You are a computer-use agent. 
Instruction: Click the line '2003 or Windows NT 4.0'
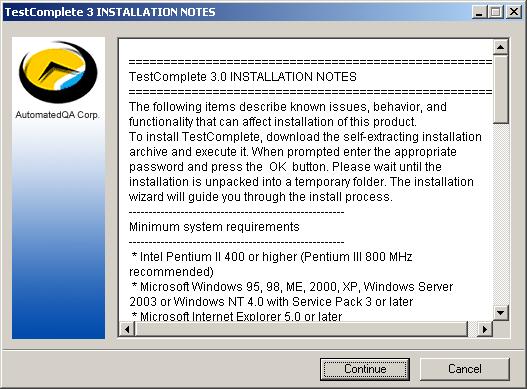(x=271, y=302)
